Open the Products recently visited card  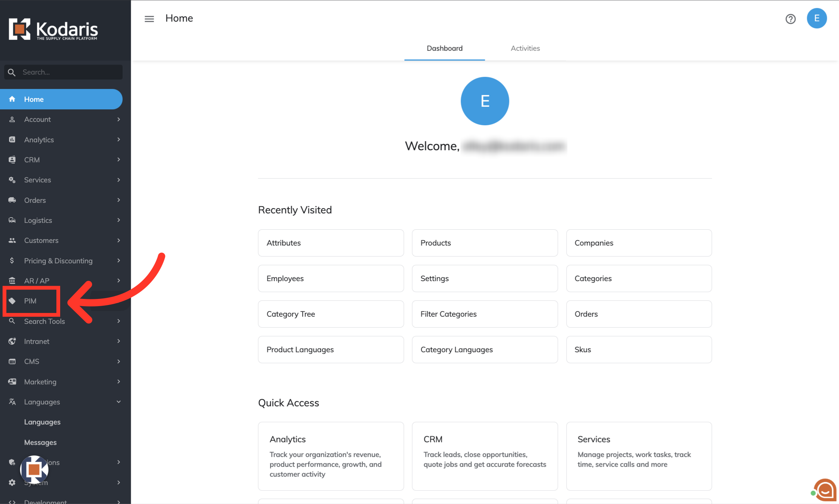pyautogui.click(x=484, y=243)
